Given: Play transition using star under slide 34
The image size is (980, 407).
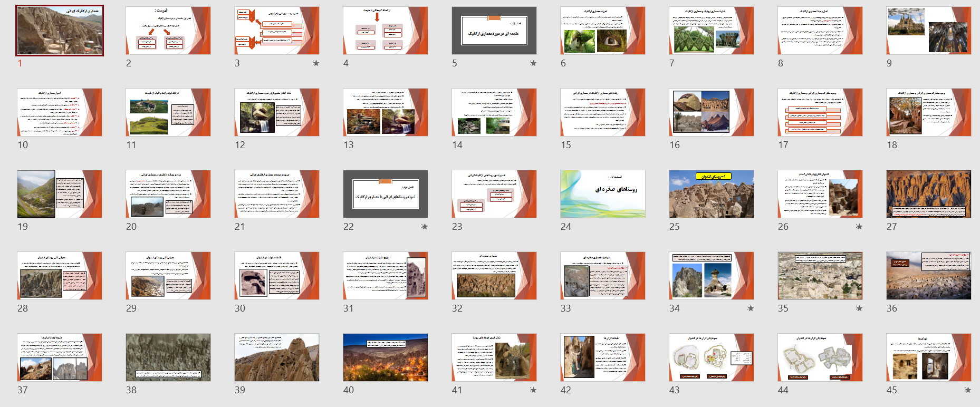Looking at the screenshot, I should (751, 308).
